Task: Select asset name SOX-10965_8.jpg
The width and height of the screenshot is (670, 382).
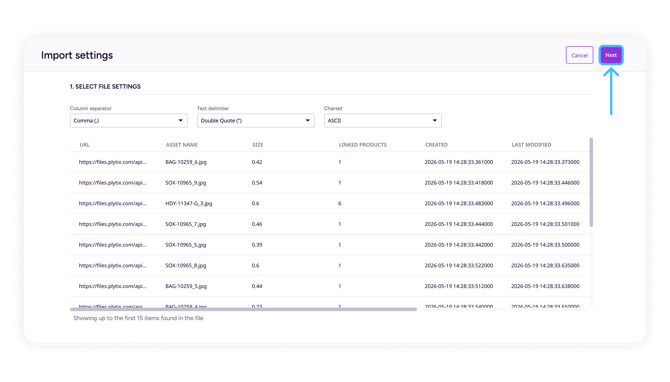Action: tap(185, 265)
